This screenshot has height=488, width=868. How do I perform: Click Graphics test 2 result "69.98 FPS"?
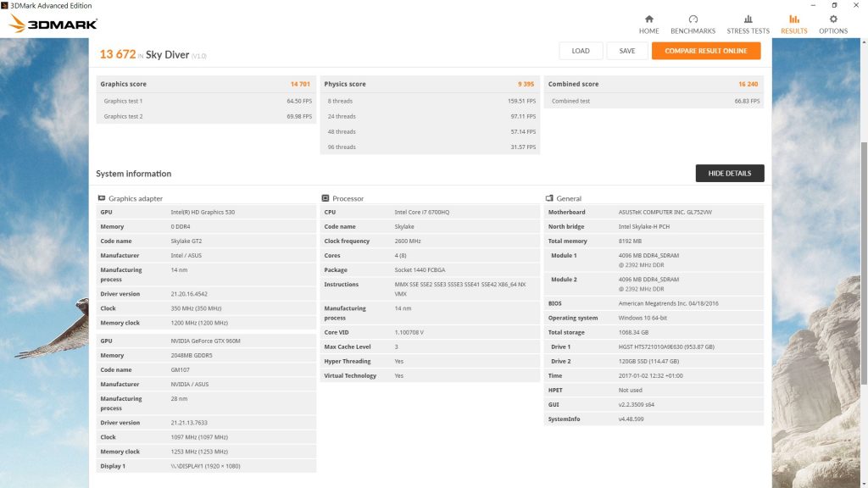pos(299,117)
